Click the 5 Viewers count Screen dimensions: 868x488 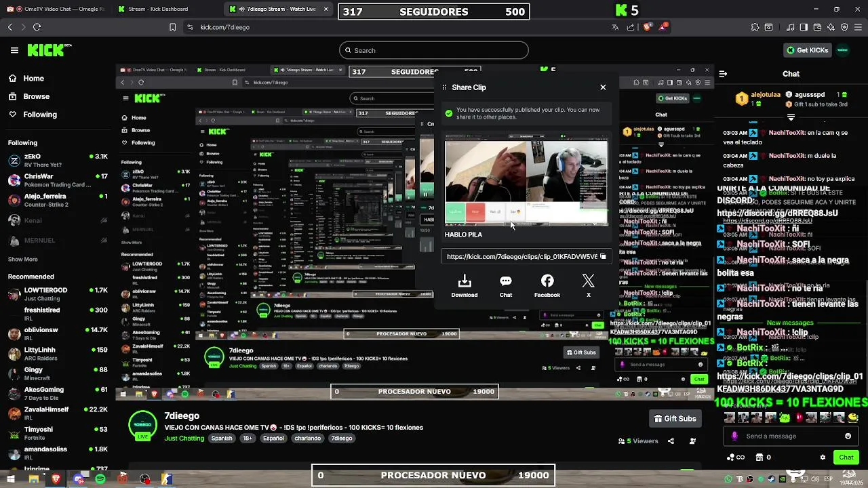point(638,441)
